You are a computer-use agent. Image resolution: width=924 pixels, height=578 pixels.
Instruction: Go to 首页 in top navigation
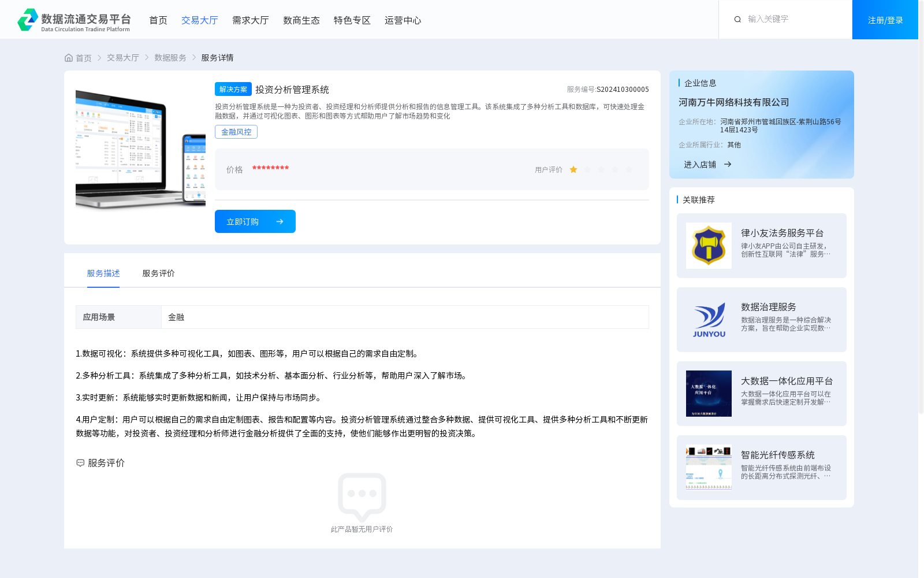[158, 20]
